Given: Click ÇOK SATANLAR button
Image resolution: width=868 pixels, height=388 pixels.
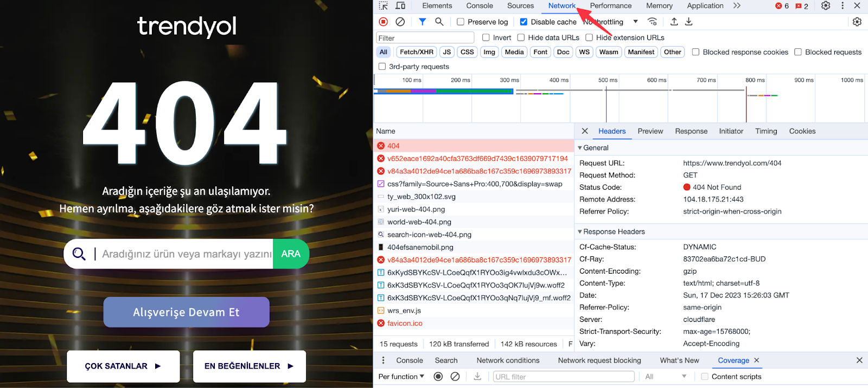Looking at the screenshot, I should coord(123,366).
